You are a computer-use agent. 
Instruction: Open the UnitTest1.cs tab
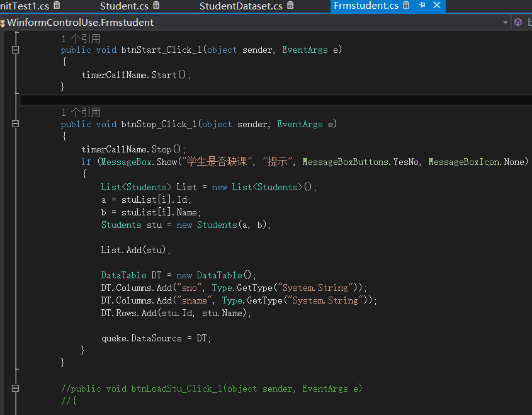coord(25,6)
